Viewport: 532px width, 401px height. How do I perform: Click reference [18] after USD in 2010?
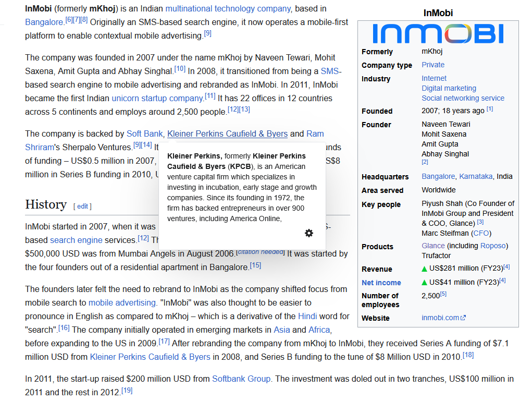click(468, 355)
